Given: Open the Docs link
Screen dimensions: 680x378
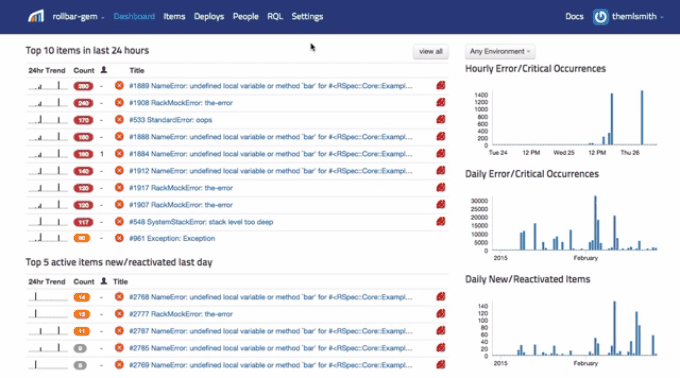Looking at the screenshot, I should pyautogui.click(x=574, y=16).
